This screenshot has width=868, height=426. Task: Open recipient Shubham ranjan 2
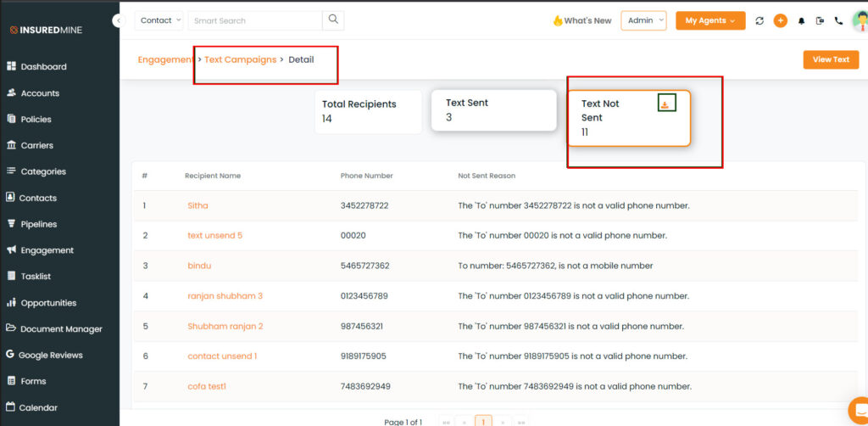225,326
